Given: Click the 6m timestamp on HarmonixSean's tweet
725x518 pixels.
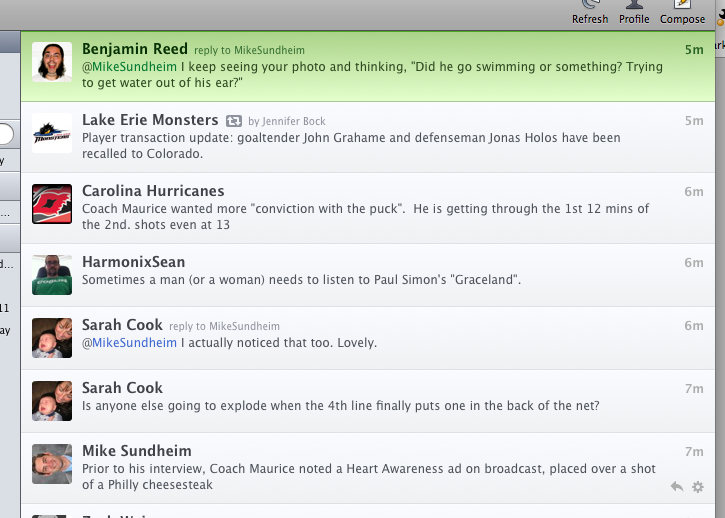Looking at the screenshot, I should (x=694, y=263).
